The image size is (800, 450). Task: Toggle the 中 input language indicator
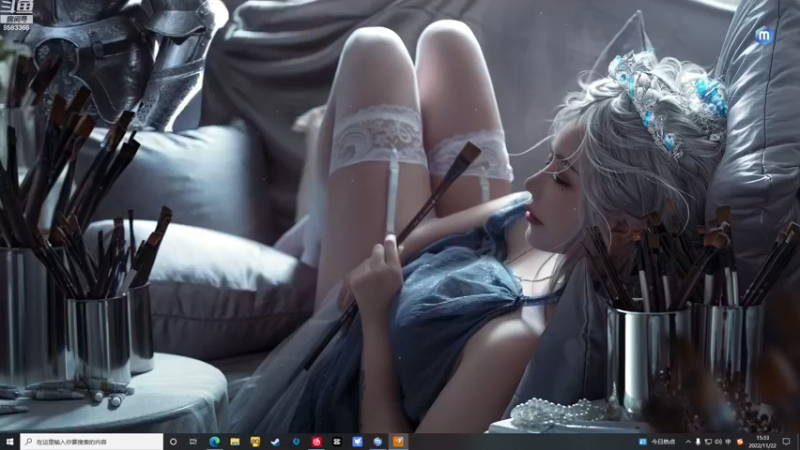tap(728, 442)
